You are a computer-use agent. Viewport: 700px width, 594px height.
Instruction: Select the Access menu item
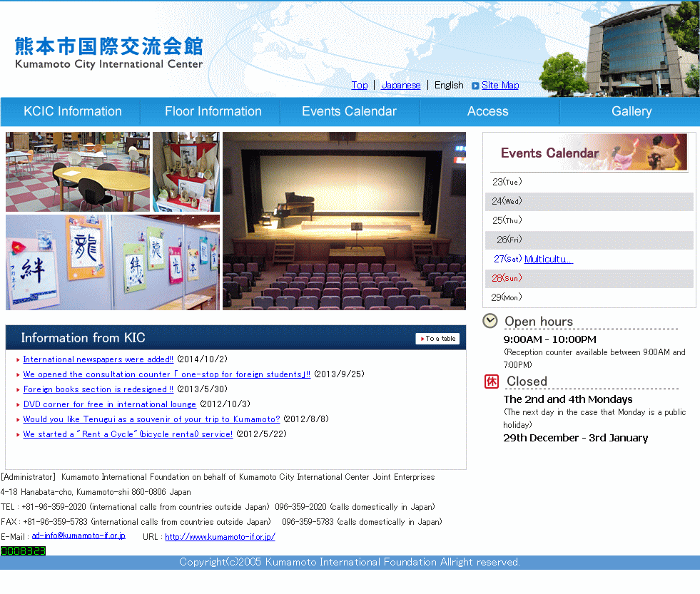[488, 111]
